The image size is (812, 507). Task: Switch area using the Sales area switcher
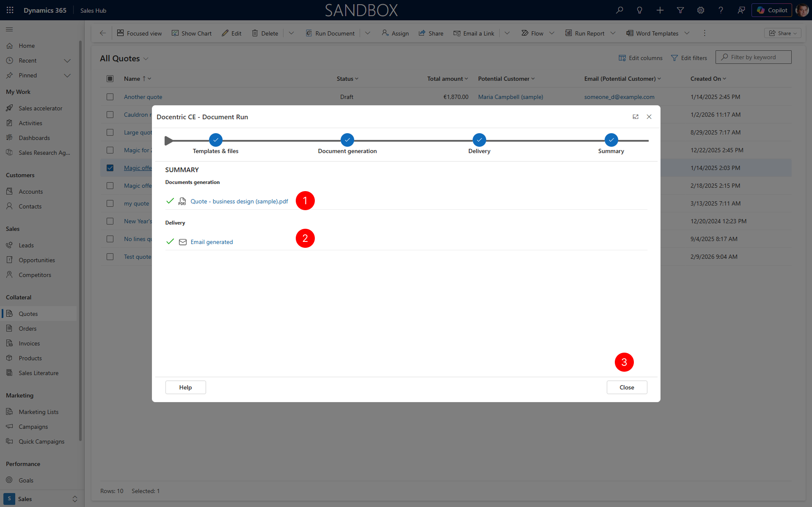pyautogui.click(x=41, y=499)
